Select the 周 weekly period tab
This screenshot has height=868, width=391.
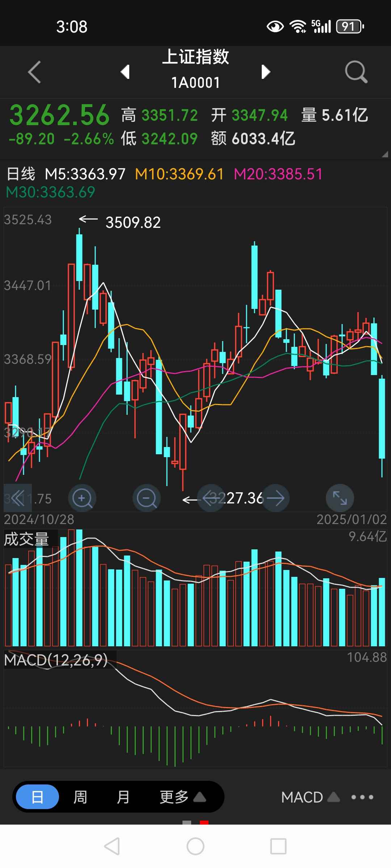click(80, 797)
